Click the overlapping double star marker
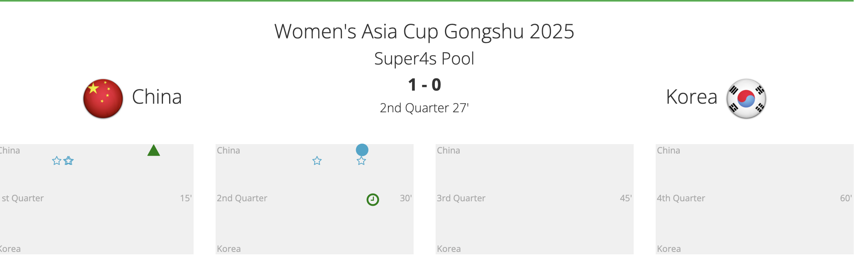868x267 pixels. (x=69, y=161)
